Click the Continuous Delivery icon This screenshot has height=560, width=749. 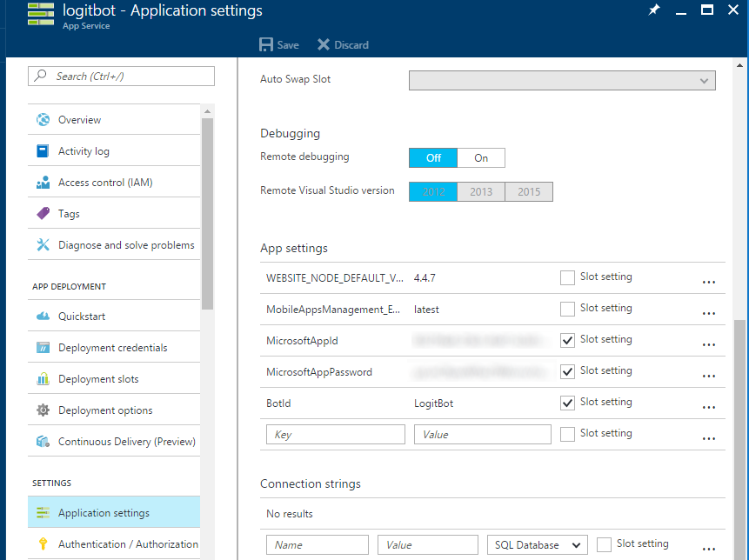pos(43,442)
